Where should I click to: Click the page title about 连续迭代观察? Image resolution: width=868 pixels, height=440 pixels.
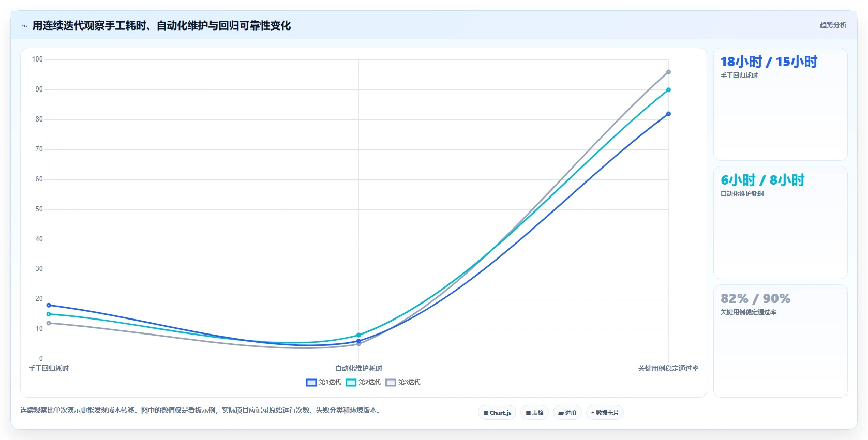pyautogui.click(x=161, y=25)
